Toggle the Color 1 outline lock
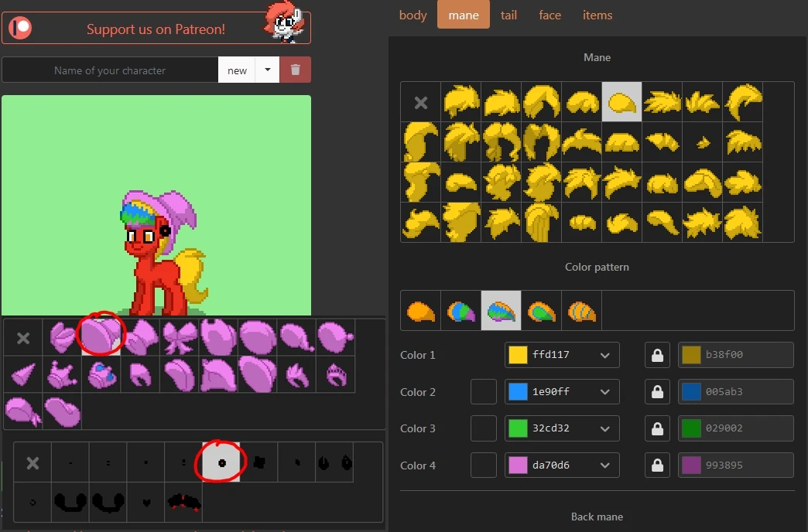808x532 pixels. 658,355
